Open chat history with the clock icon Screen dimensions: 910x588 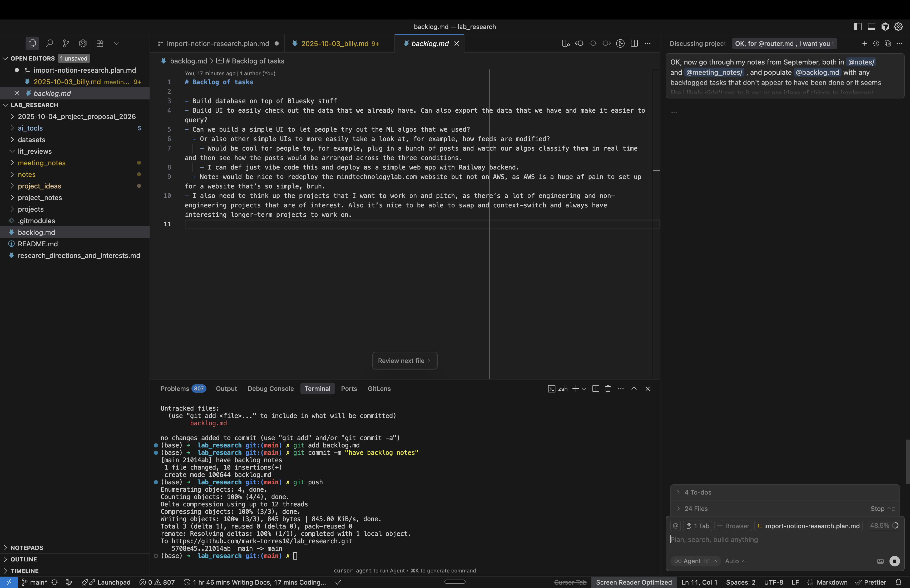coord(876,43)
